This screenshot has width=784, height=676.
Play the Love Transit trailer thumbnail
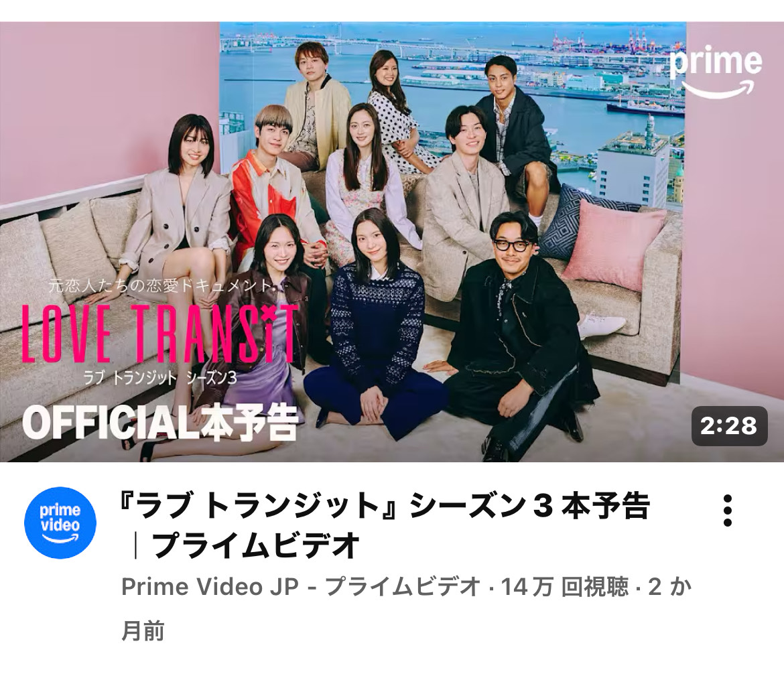392,241
